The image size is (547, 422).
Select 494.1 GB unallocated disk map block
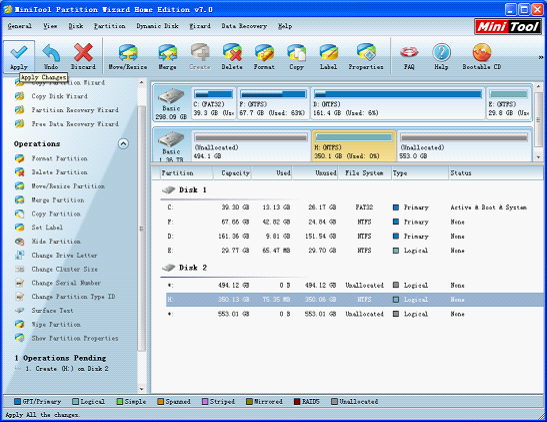[251, 146]
